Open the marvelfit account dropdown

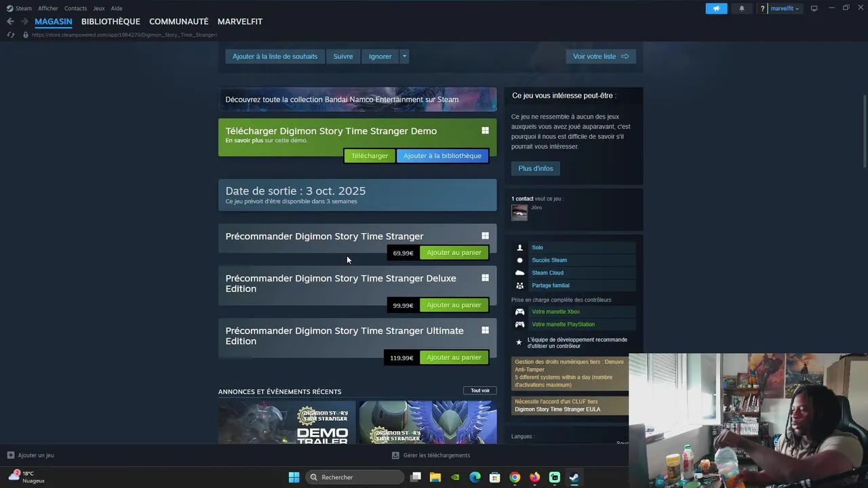coord(785,8)
